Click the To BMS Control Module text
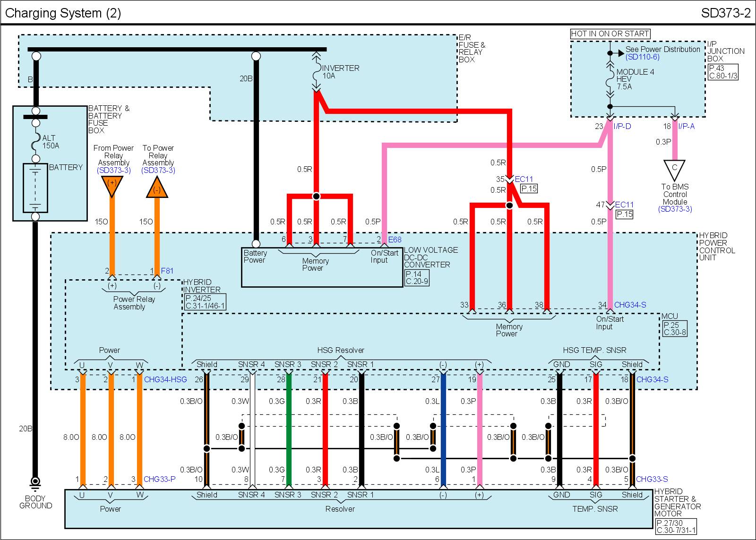 (x=675, y=194)
